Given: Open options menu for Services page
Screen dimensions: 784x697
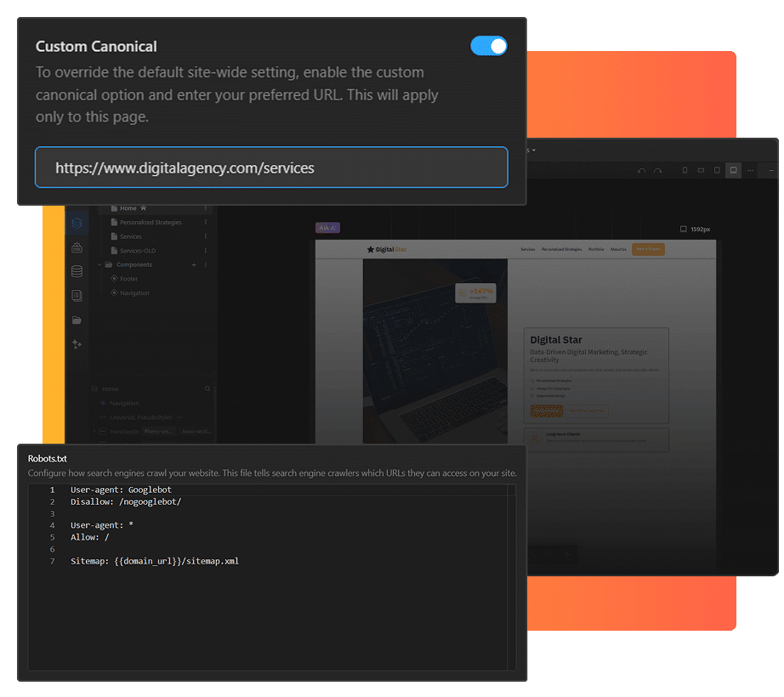Looking at the screenshot, I should click(x=205, y=236).
